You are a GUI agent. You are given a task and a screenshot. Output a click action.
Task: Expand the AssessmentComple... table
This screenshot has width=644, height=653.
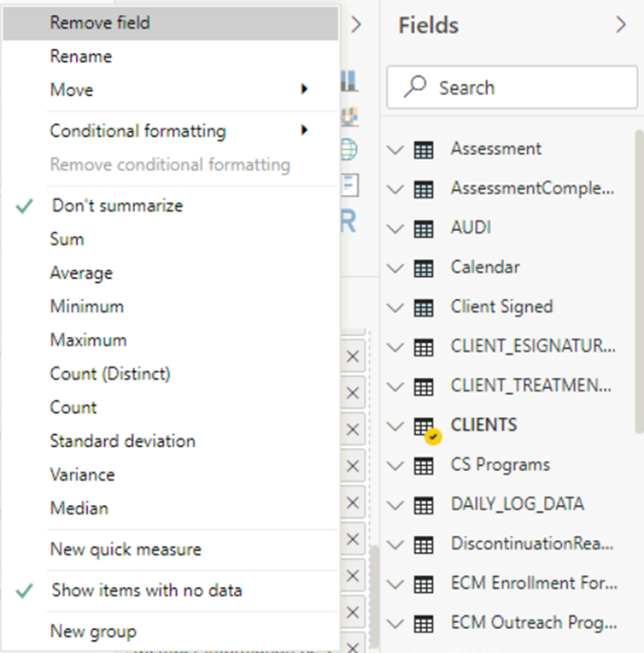click(x=395, y=189)
